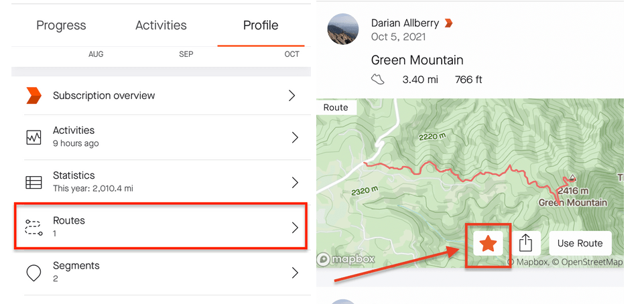The height and width of the screenshot is (304, 644).
Task: Click the Statistics table icon
Action: [34, 182]
